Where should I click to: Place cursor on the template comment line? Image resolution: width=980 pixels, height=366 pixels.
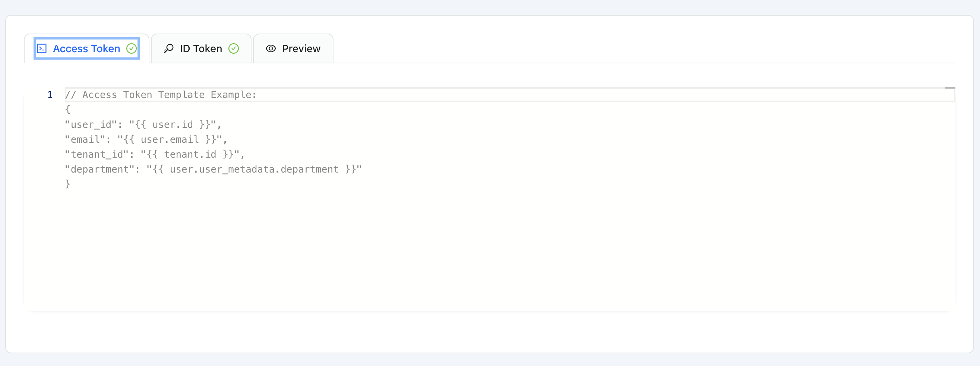pyautogui.click(x=161, y=95)
